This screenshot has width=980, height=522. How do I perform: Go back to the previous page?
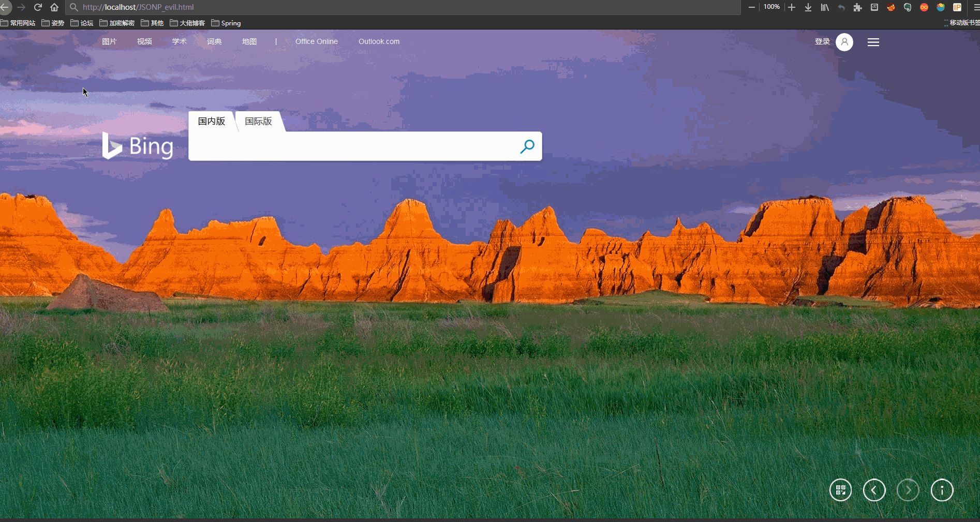click(4, 7)
